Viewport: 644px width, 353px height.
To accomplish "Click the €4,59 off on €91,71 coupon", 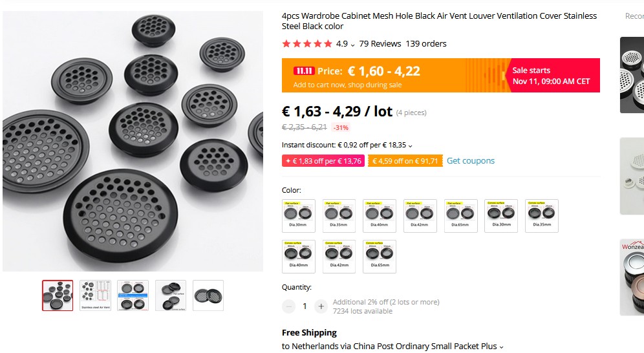I will click(x=405, y=161).
